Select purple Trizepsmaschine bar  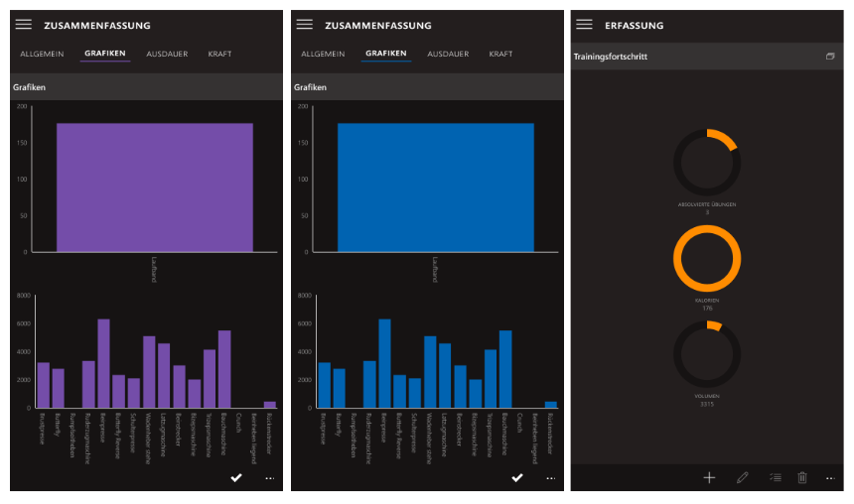[210, 379]
